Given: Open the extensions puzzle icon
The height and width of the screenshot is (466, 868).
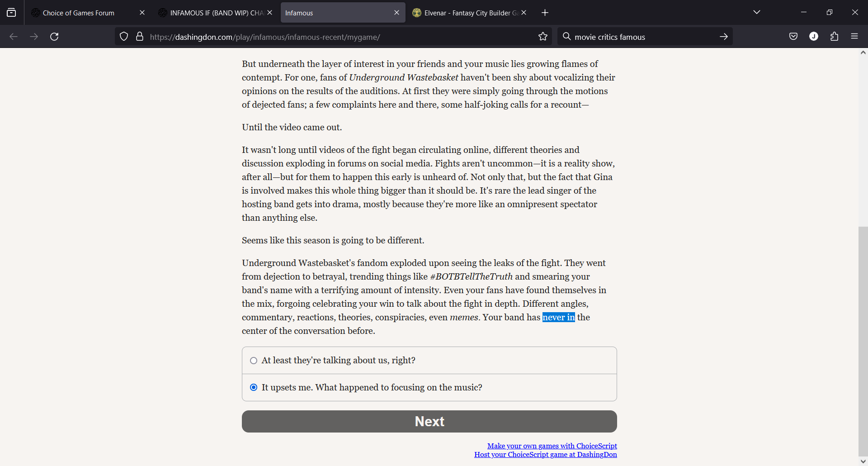Looking at the screenshot, I should (x=834, y=37).
